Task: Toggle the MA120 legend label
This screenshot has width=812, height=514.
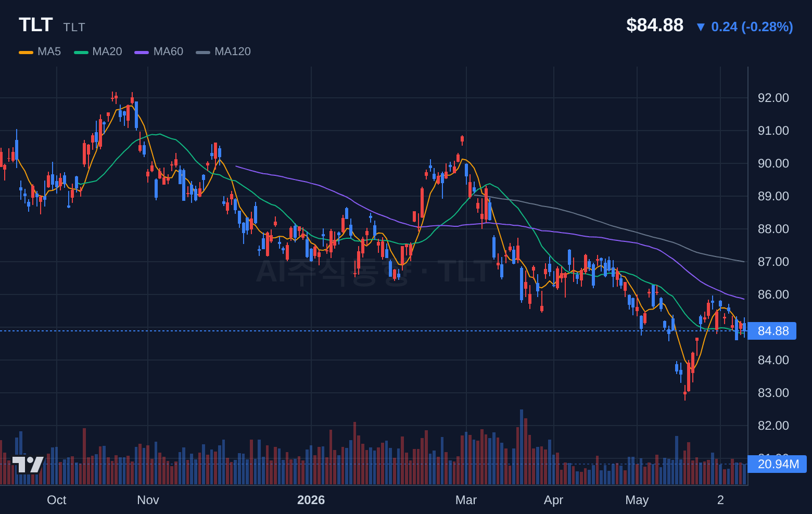Action: (233, 52)
